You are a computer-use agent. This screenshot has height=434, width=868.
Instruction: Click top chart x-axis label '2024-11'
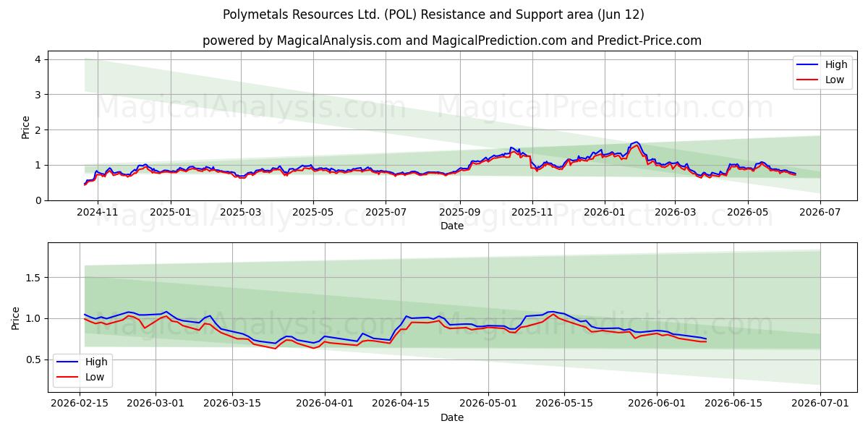point(98,213)
